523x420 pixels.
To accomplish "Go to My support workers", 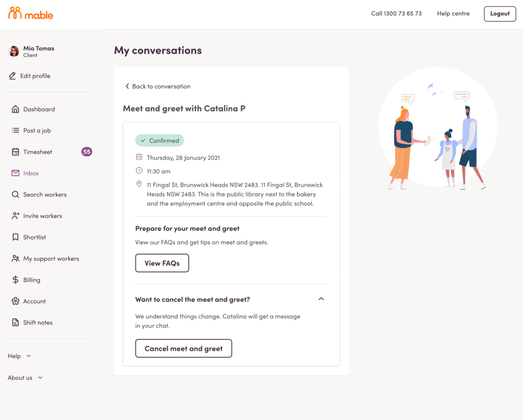I will click(51, 259).
